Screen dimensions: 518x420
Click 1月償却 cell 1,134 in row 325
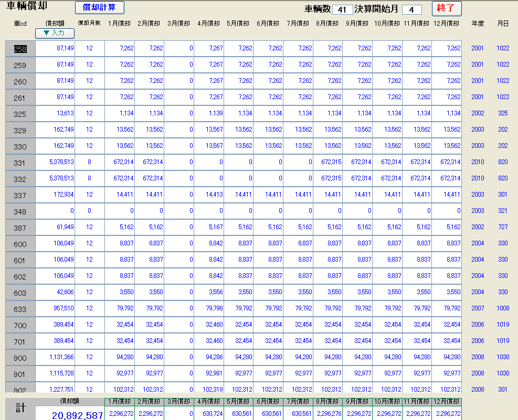click(119, 113)
